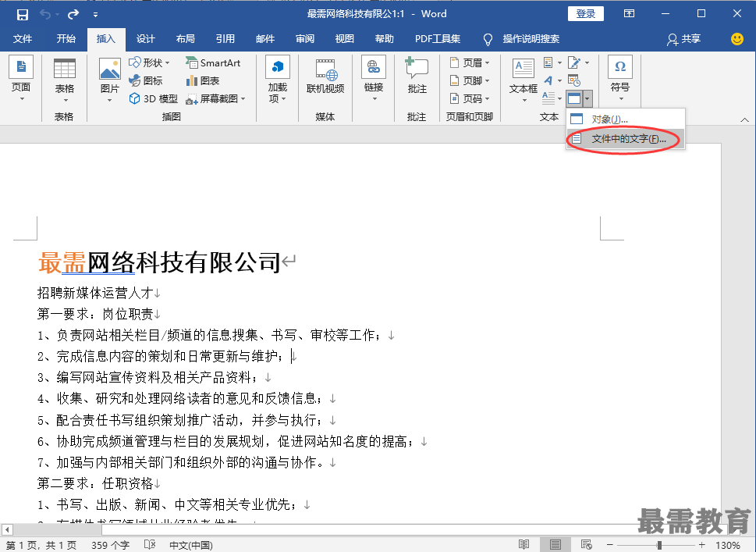
Task: Click the horizontal scrollbar left arrow
Action: pos(6,529)
